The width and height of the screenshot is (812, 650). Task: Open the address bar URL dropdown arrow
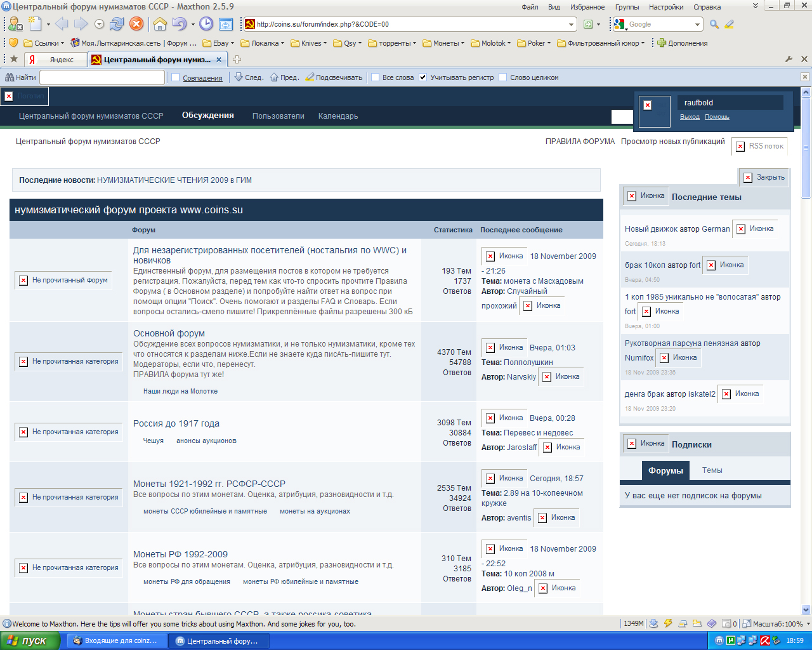(x=571, y=24)
